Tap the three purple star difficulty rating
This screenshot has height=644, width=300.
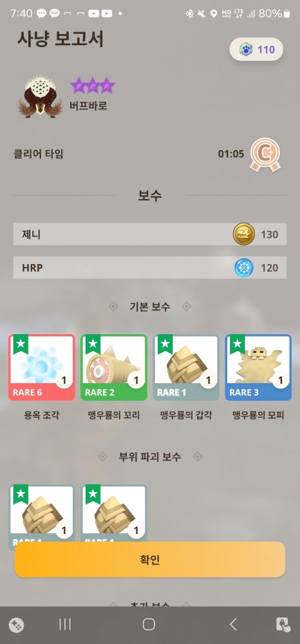92,86
